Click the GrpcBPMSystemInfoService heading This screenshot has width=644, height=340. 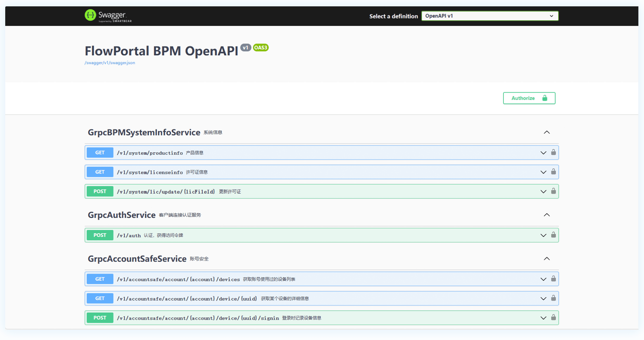point(144,132)
